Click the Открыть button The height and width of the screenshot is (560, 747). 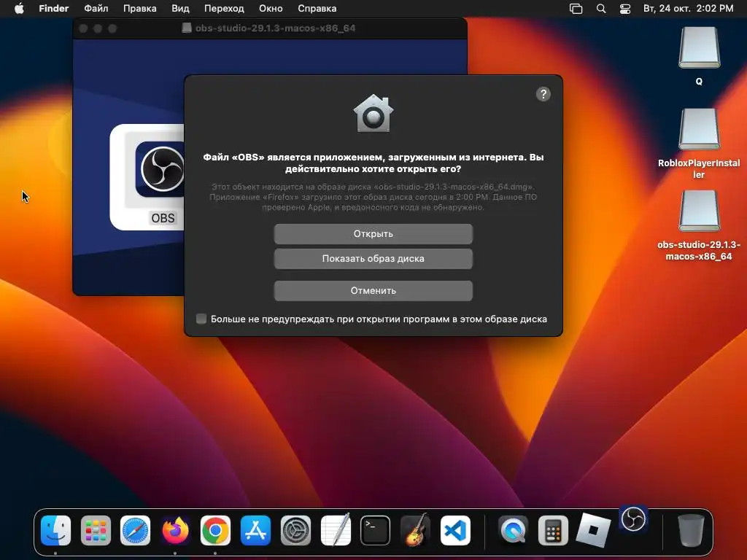click(373, 234)
